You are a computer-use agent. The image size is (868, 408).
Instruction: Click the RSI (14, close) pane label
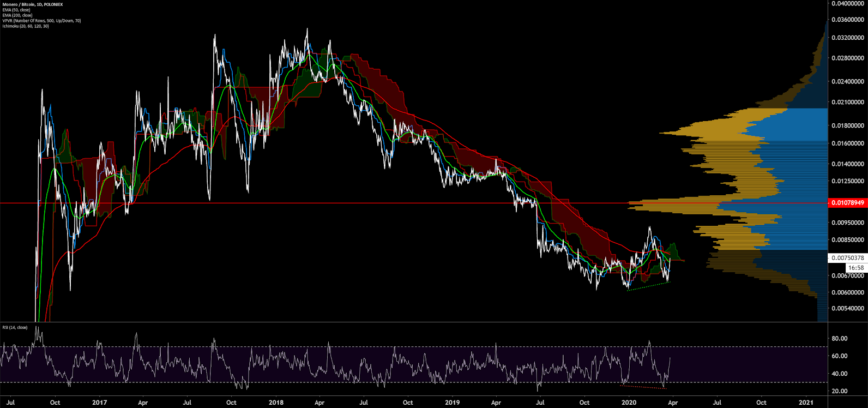click(x=15, y=327)
